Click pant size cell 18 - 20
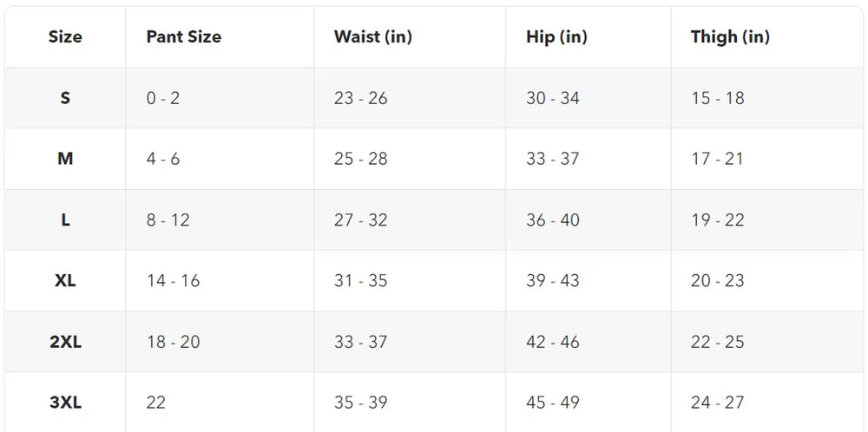The image size is (868, 432). (174, 342)
